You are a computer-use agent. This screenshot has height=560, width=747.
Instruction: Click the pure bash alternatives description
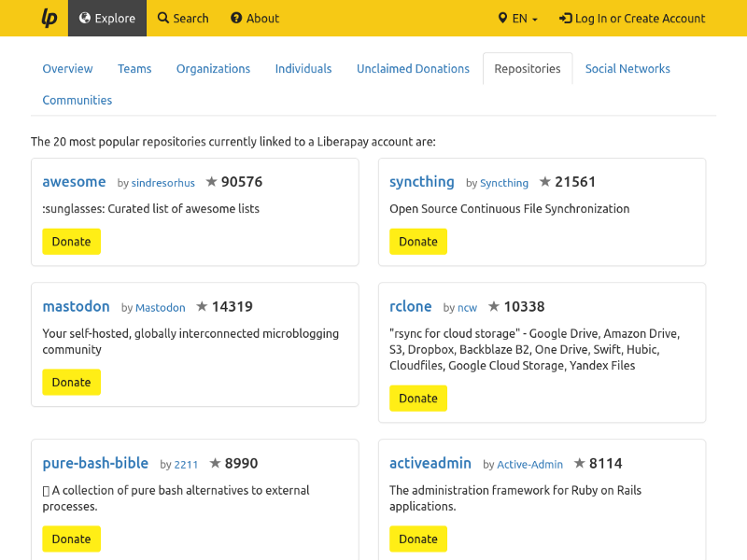pyautogui.click(x=176, y=498)
